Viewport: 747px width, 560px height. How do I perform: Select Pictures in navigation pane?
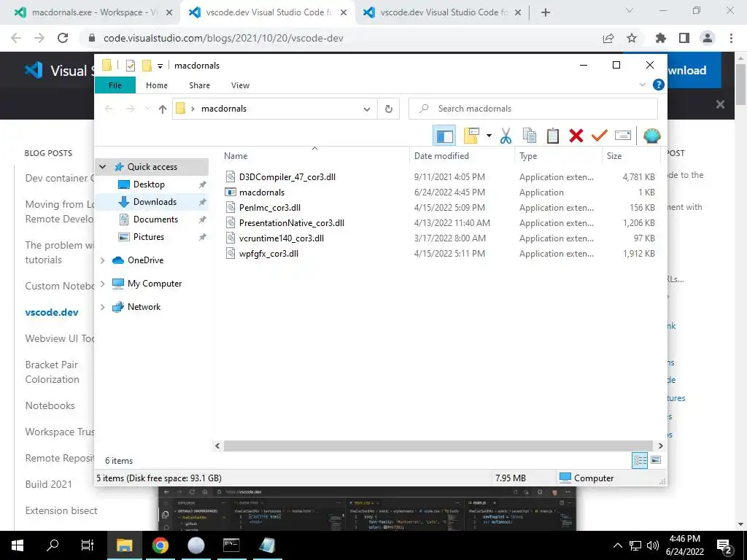click(149, 237)
